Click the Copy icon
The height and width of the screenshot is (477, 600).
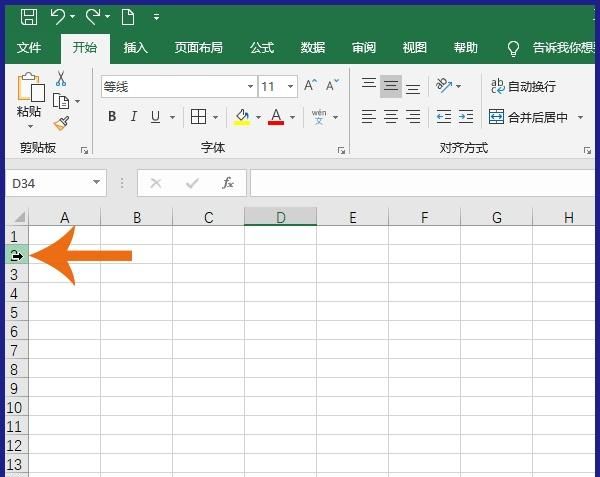pos(61,101)
